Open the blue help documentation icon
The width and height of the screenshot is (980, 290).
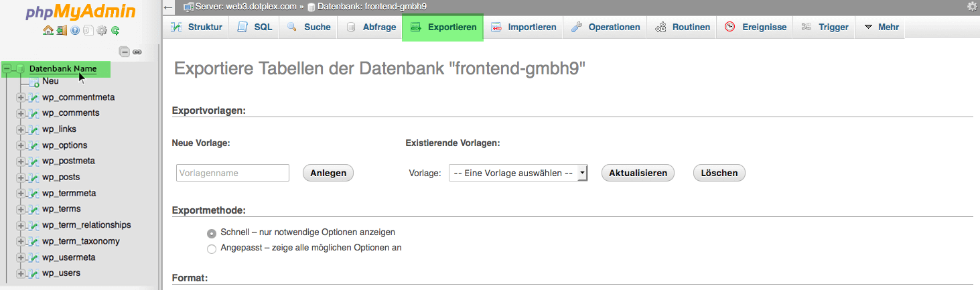pos(75,31)
